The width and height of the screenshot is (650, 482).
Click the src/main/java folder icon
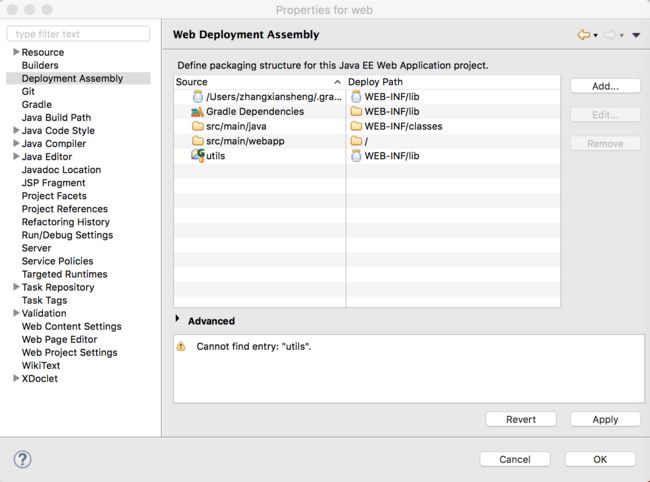click(197, 127)
